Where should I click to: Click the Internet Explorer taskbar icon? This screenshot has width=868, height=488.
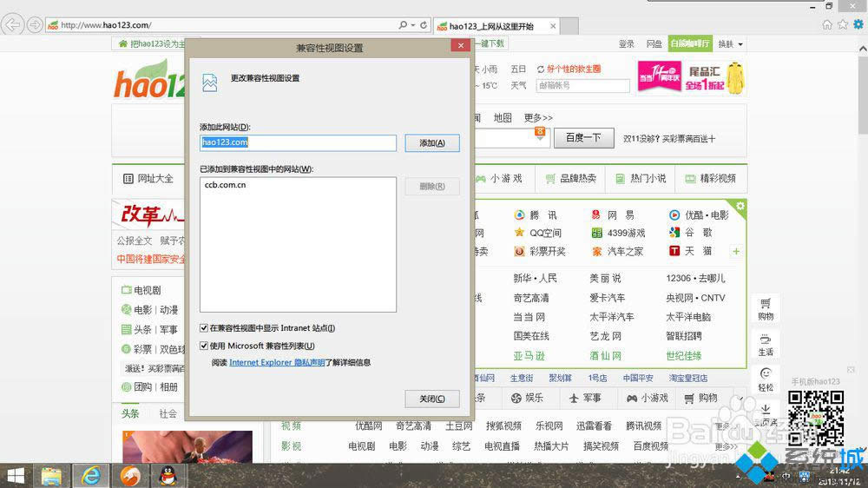click(x=91, y=476)
